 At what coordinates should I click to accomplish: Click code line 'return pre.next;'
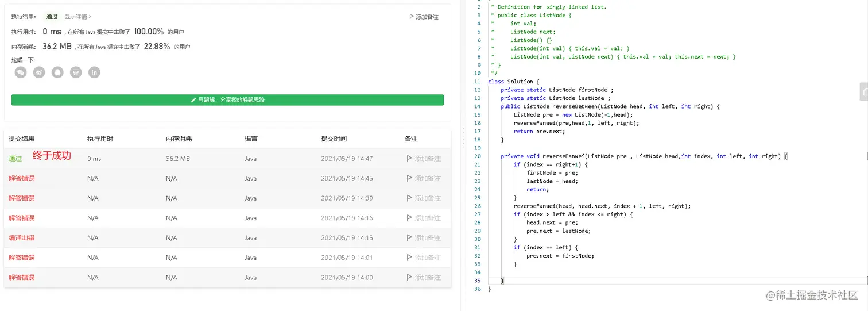pyautogui.click(x=539, y=131)
